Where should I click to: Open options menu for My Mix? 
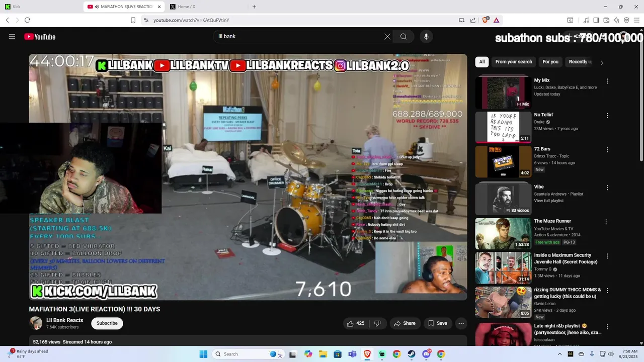point(607,81)
